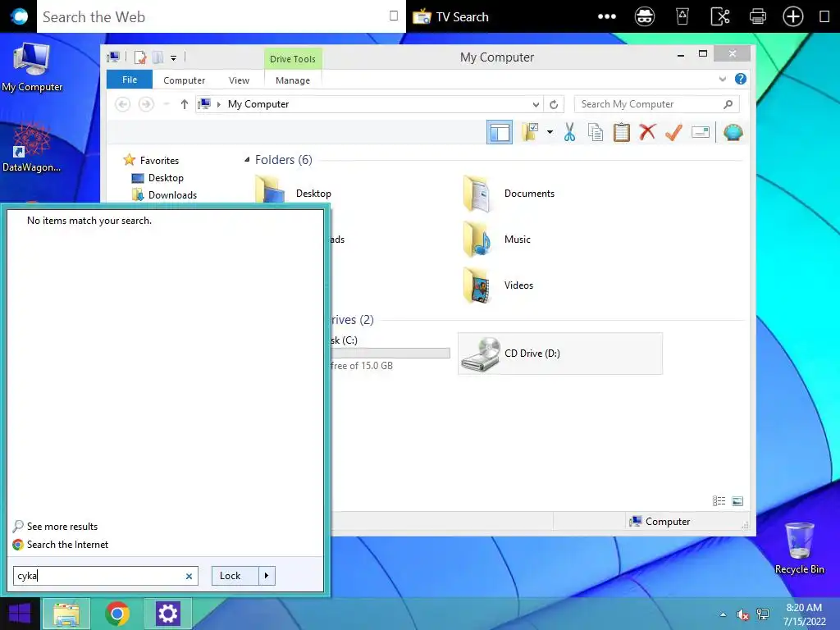This screenshot has width=840, height=630.
Task: Click the plus circle icon in top bar
Action: [793, 16]
